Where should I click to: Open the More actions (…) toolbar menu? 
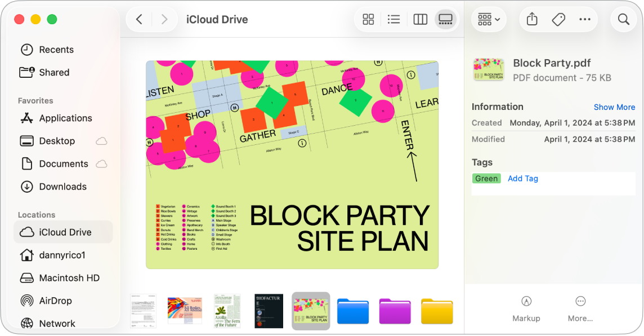pos(585,19)
